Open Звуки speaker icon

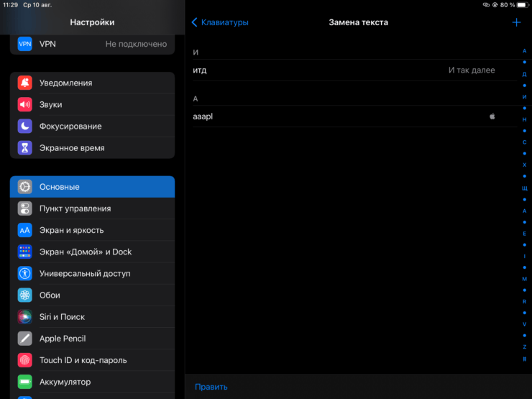[25, 104]
